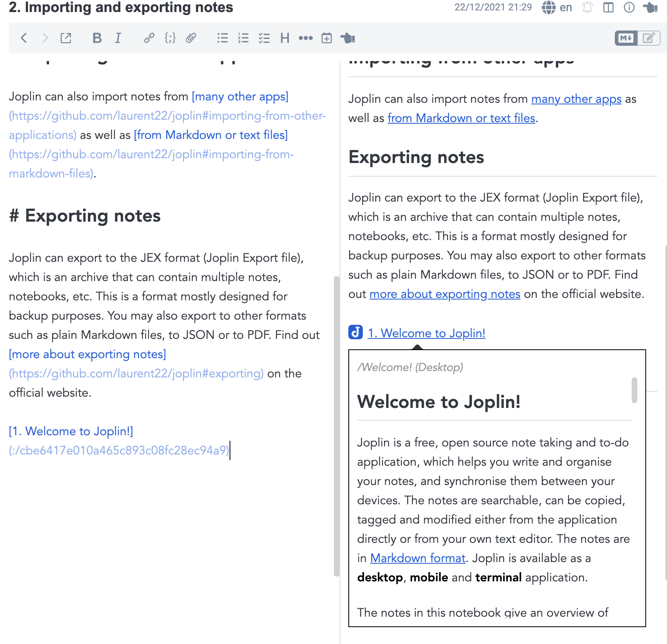
Task: Click the popup preview scrollbar thumb
Action: 634,390
